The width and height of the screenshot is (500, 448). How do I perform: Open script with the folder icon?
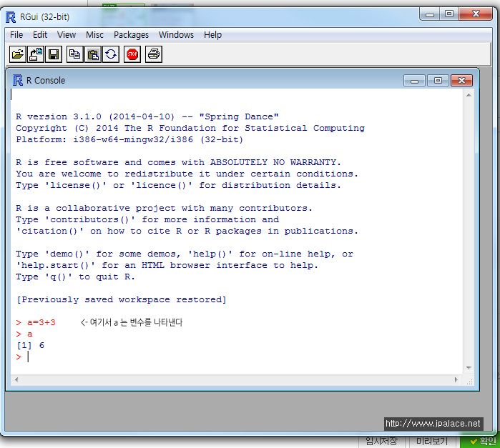tap(18, 54)
